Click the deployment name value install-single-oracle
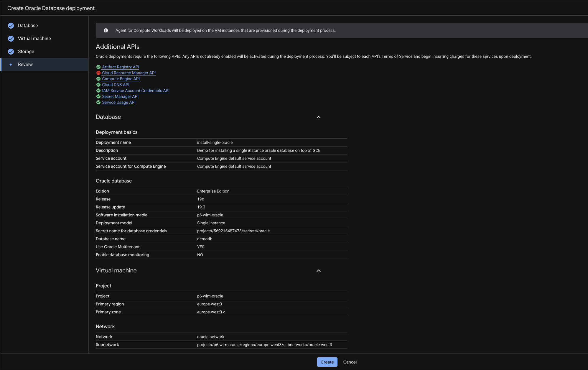Viewport: 588px width, 370px height. (215, 142)
